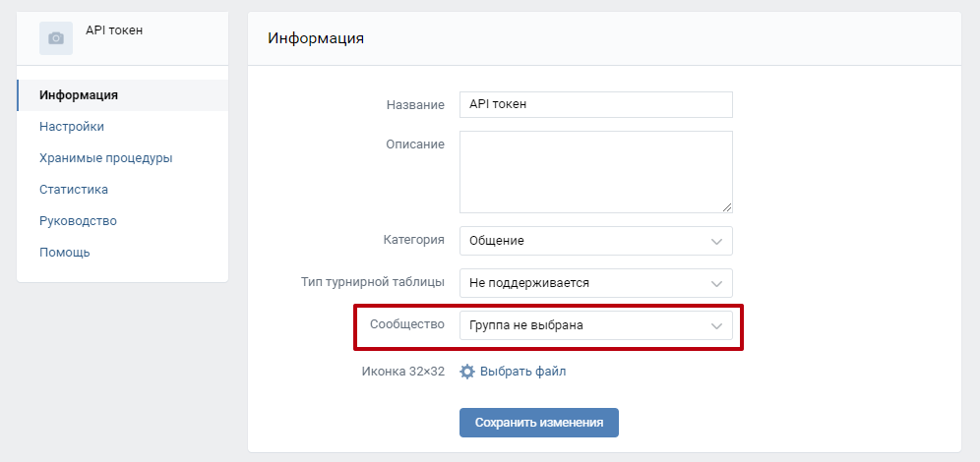Expand the Тип турнирной таблицы dropdown arrow
Screen dimensions: 980x462
716,283
